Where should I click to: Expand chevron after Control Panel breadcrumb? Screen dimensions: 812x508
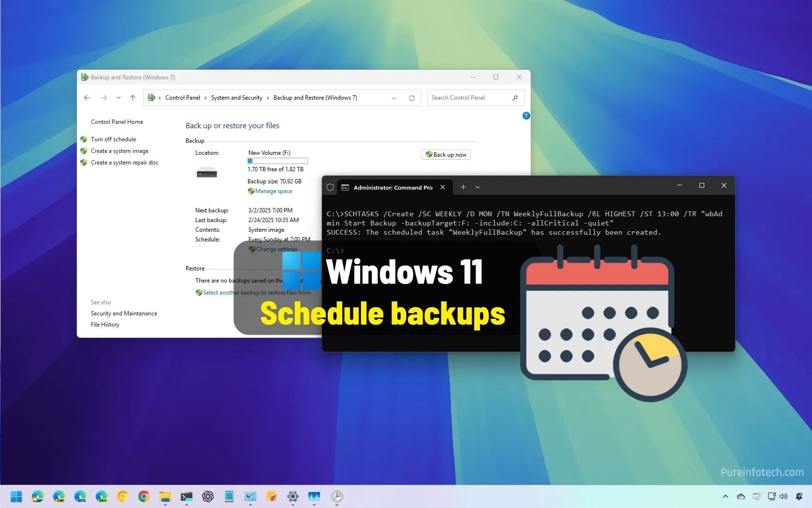pos(205,98)
